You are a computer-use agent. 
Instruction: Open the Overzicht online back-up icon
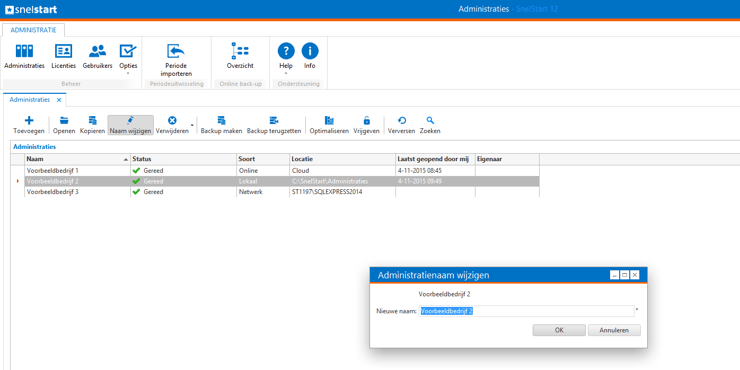240,56
